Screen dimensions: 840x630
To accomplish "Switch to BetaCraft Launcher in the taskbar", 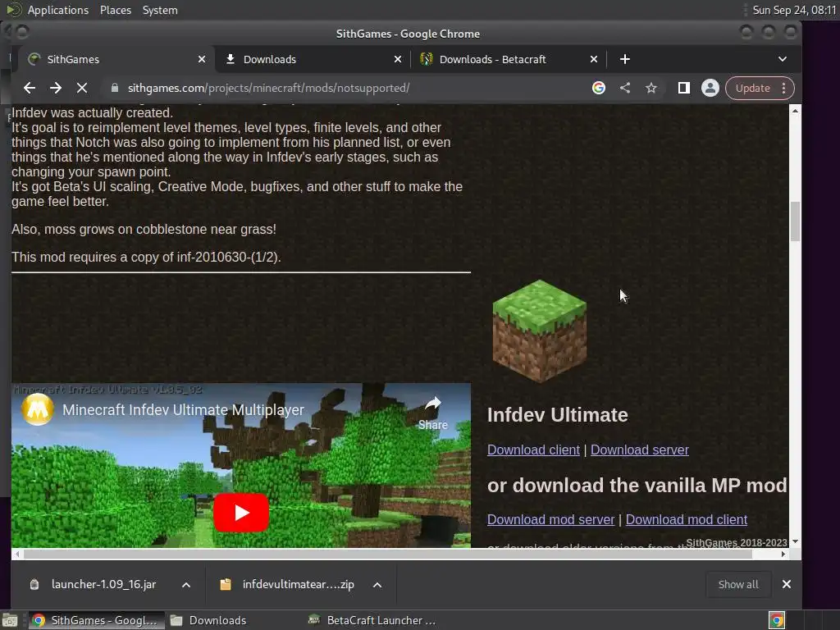I will [x=372, y=620].
